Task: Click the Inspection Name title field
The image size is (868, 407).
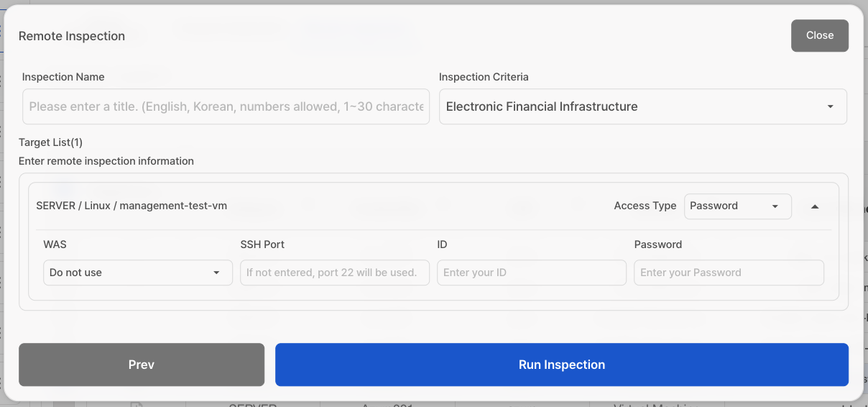Action: tap(226, 106)
